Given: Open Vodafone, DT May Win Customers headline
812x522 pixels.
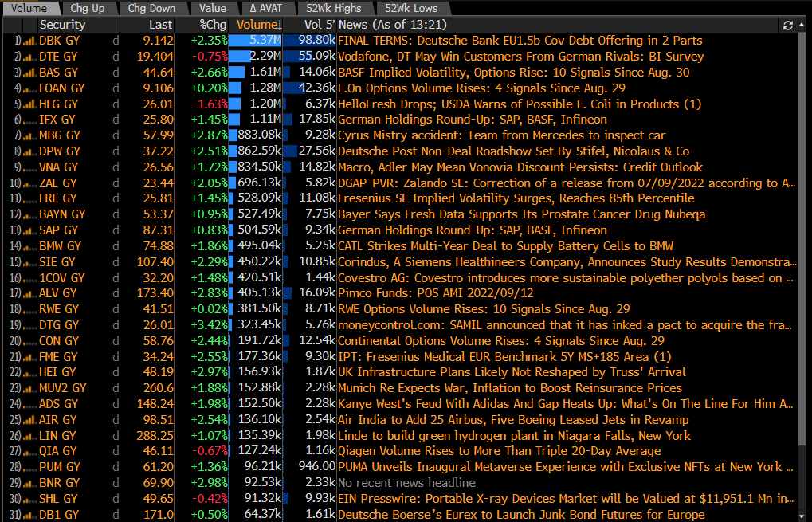Looking at the screenshot, I should [x=520, y=57].
